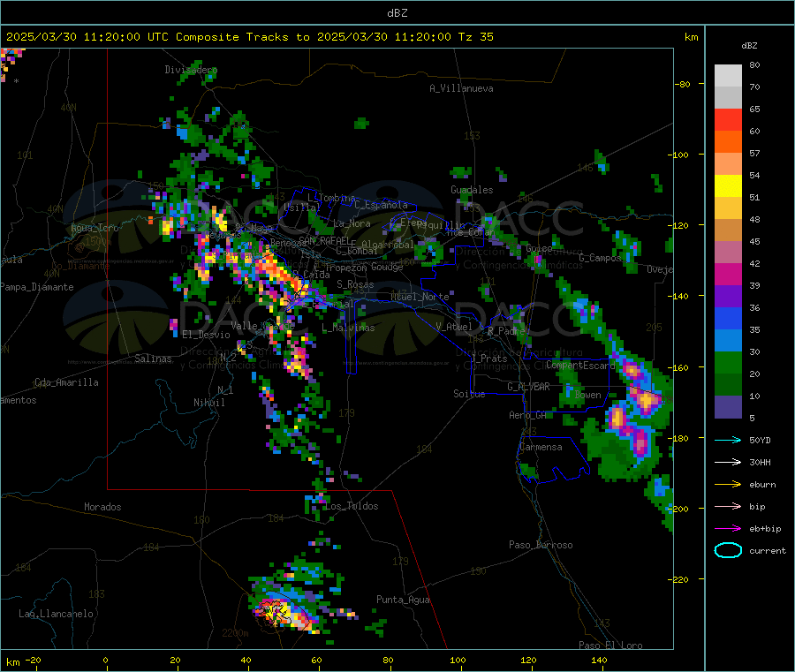Choose the magenta 39–42 dBZ swatch
This screenshot has height=672, width=795.
[x=728, y=274]
